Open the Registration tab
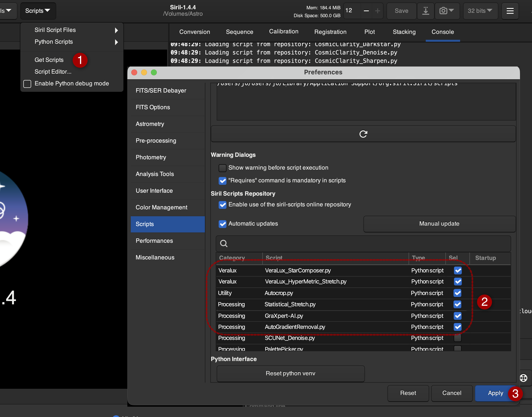This screenshot has width=532, height=417. (330, 32)
